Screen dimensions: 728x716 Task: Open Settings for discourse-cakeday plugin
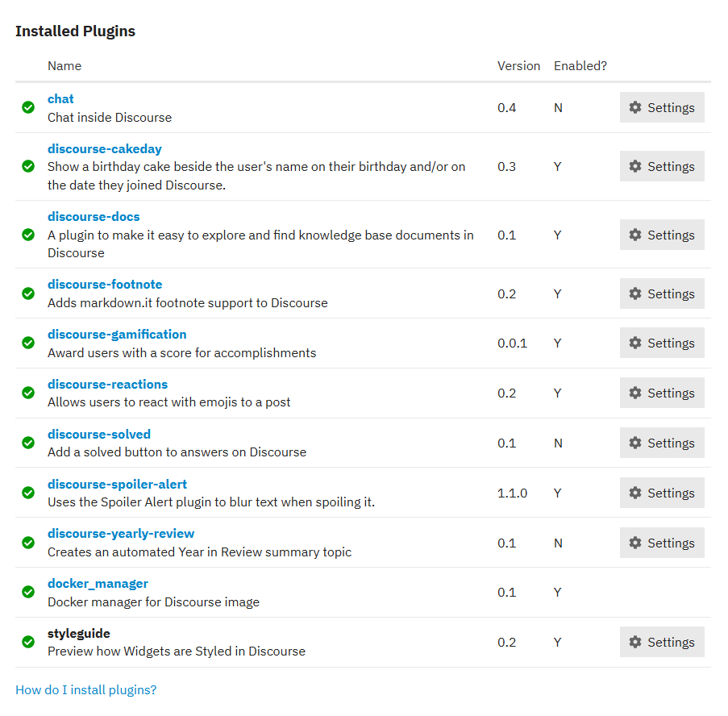(662, 166)
